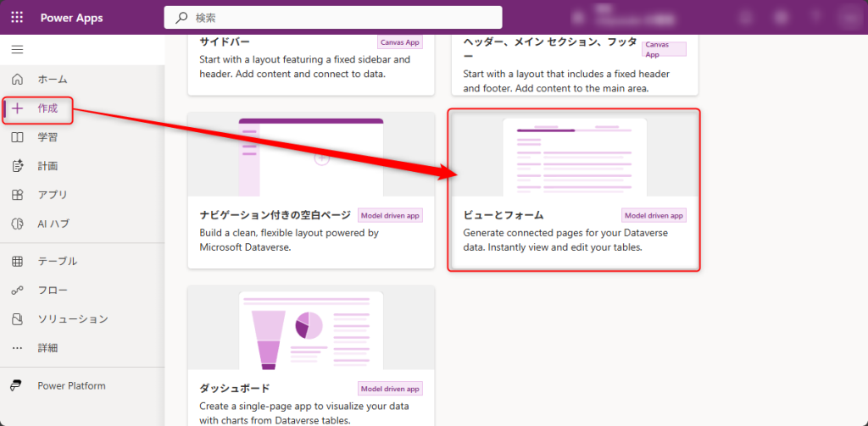Select the 計画 icon in sidebar
Image resolution: width=868 pixels, height=426 pixels.
click(x=17, y=166)
